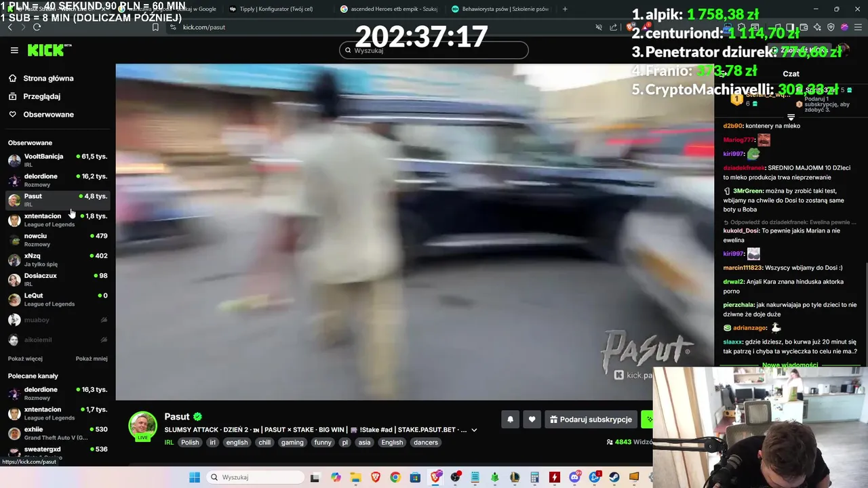
Task: Switch to Behawiorysta psów tab
Action: [501, 9]
